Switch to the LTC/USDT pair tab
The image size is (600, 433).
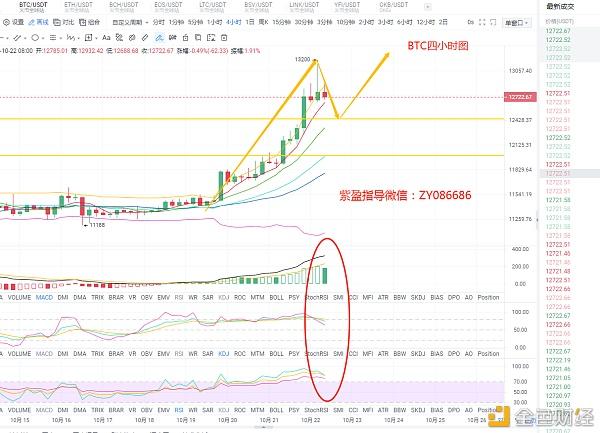coord(213,7)
